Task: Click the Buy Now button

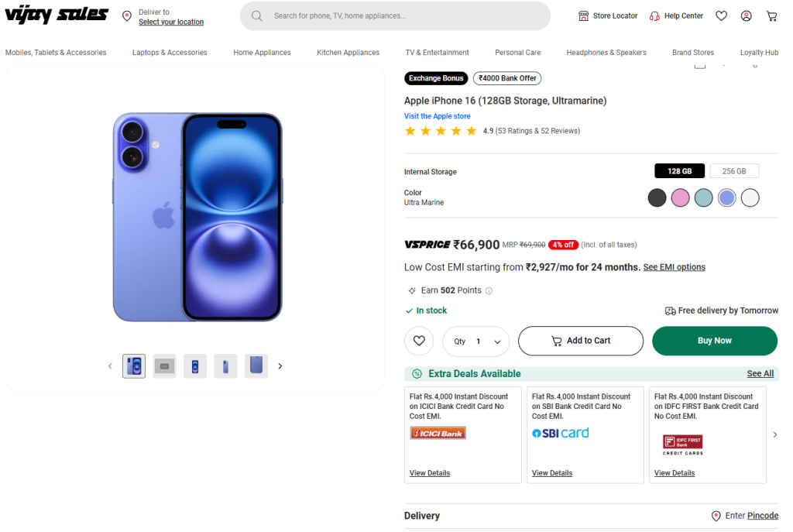Action: [x=714, y=341]
